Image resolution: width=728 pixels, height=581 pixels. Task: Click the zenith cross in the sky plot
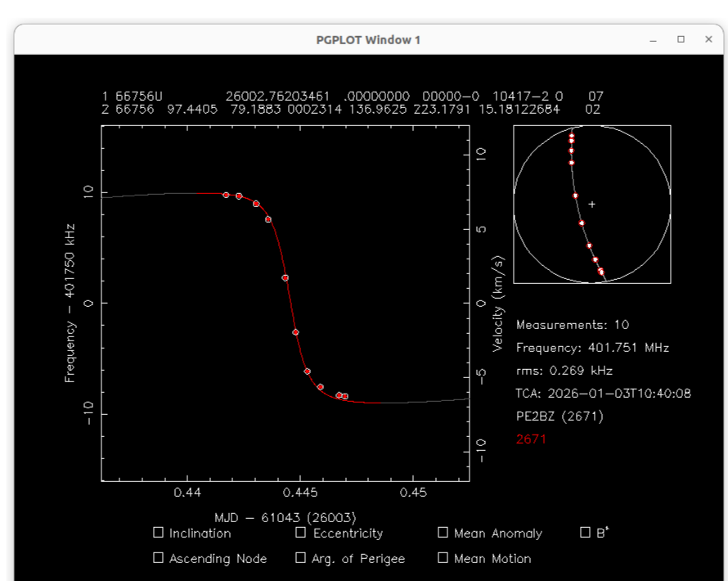click(592, 204)
